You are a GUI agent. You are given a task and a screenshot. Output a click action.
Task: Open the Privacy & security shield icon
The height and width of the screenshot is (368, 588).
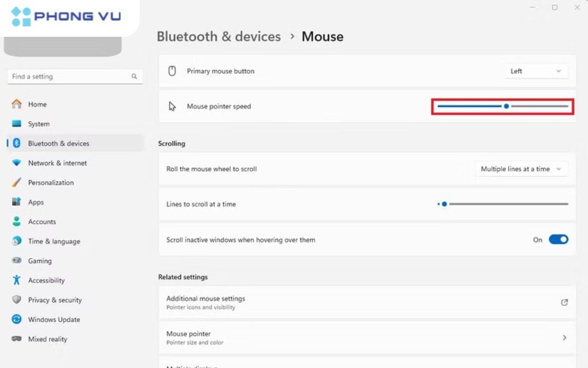(17, 300)
